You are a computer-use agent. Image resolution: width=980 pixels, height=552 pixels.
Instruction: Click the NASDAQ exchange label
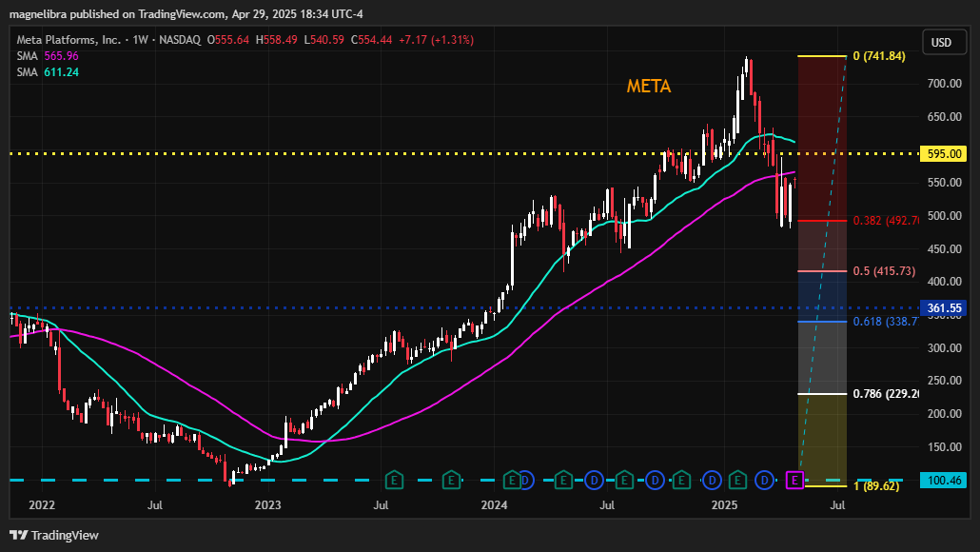(x=180, y=40)
